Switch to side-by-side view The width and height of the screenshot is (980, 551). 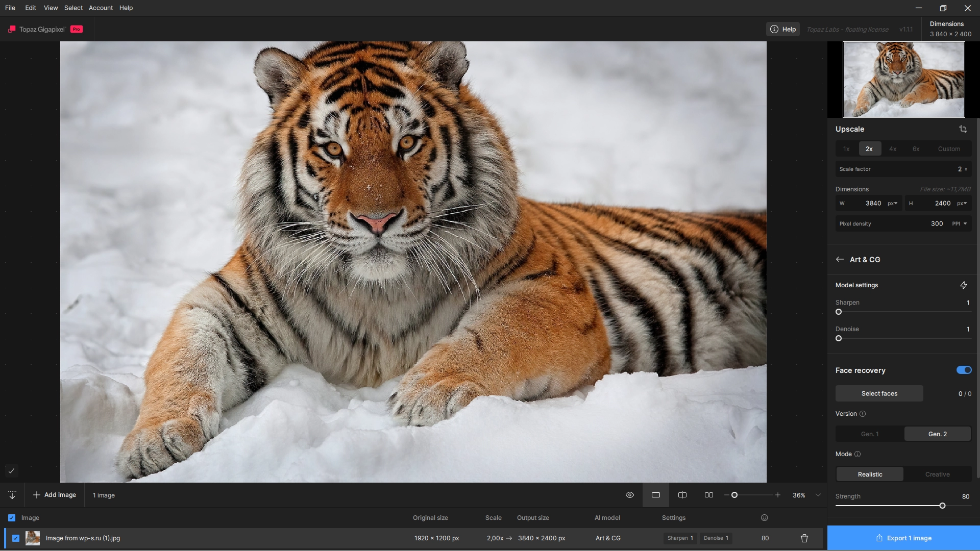pos(709,495)
